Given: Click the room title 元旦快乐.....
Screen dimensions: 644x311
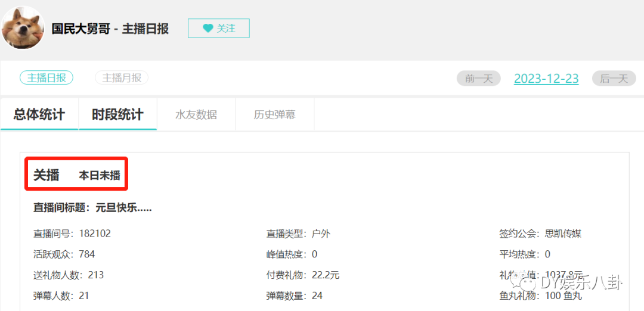Looking at the screenshot, I should point(123,207).
